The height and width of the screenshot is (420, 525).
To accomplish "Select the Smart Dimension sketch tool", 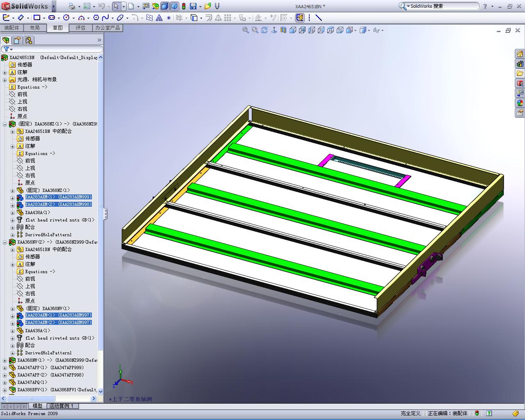I will [x=21, y=18].
